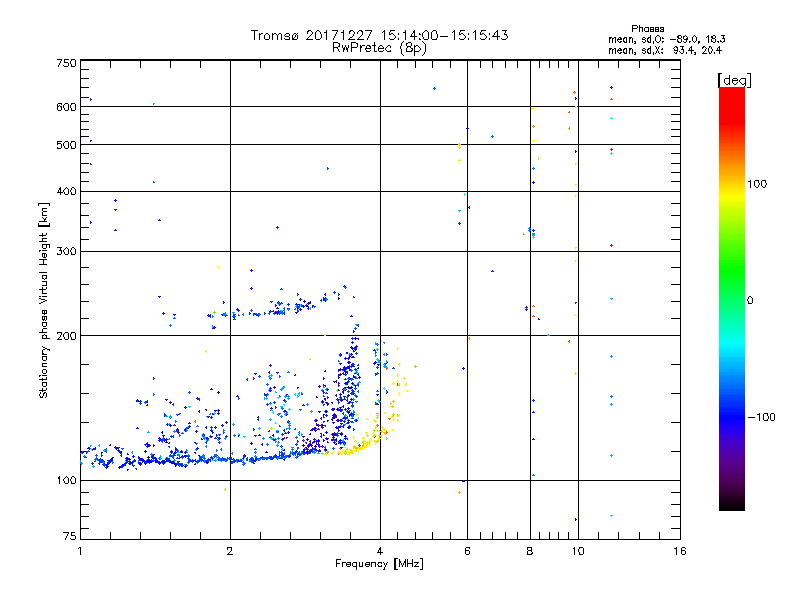
Task: Click the x-axis label '10'
Action: [578, 551]
